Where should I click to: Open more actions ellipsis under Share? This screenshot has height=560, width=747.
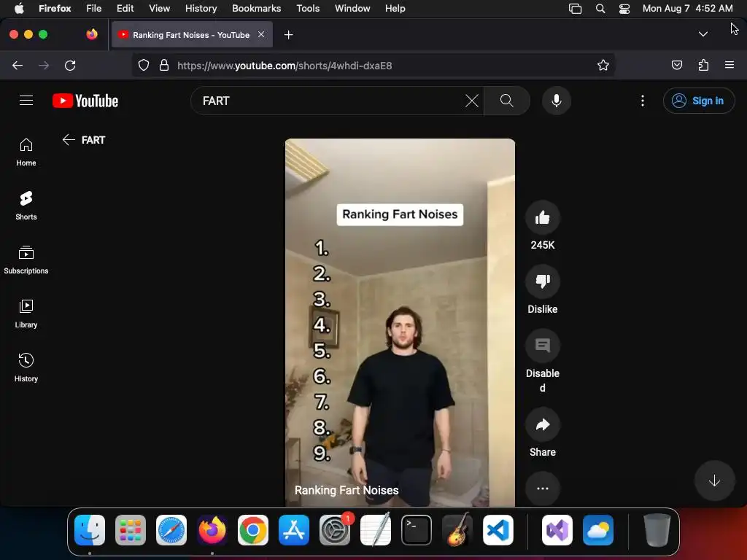click(x=542, y=489)
